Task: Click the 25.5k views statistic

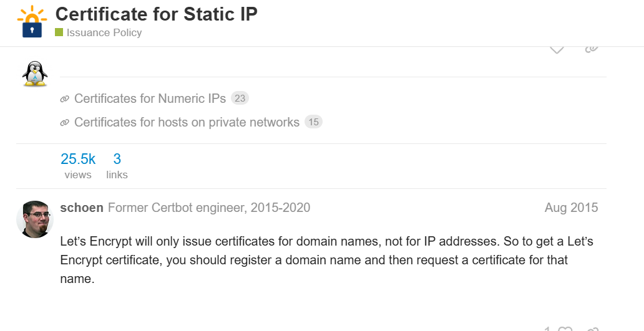Action: pos(78,165)
